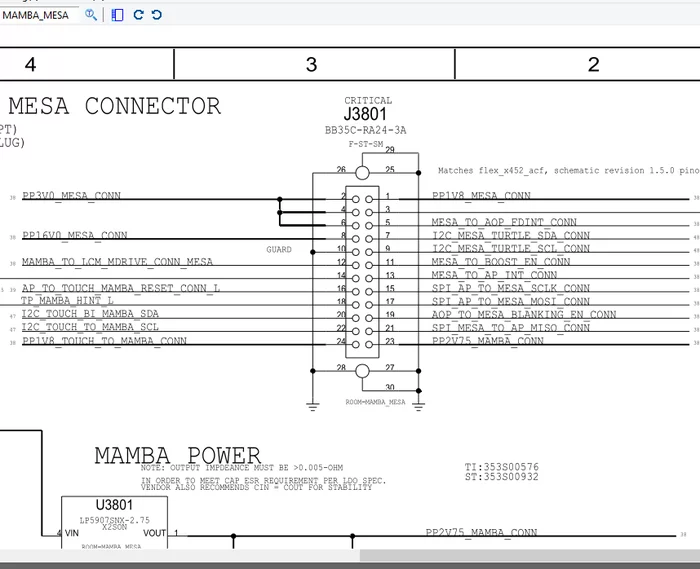This screenshot has height=569, width=700.
Task: Click the U3801 regulator designator
Action: click(114, 505)
